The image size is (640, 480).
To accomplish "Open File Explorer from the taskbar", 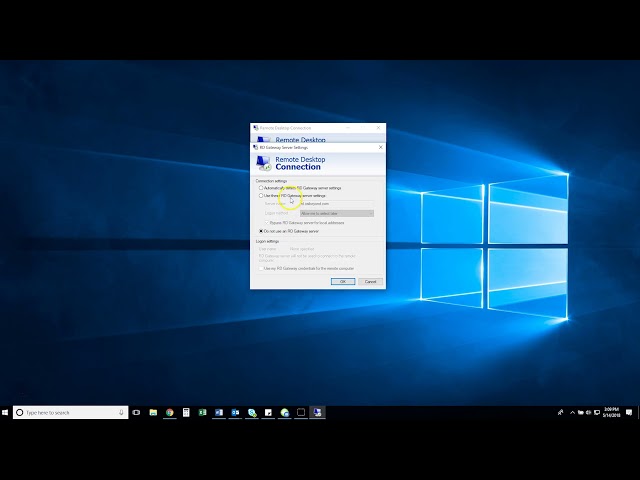I will tap(153, 412).
